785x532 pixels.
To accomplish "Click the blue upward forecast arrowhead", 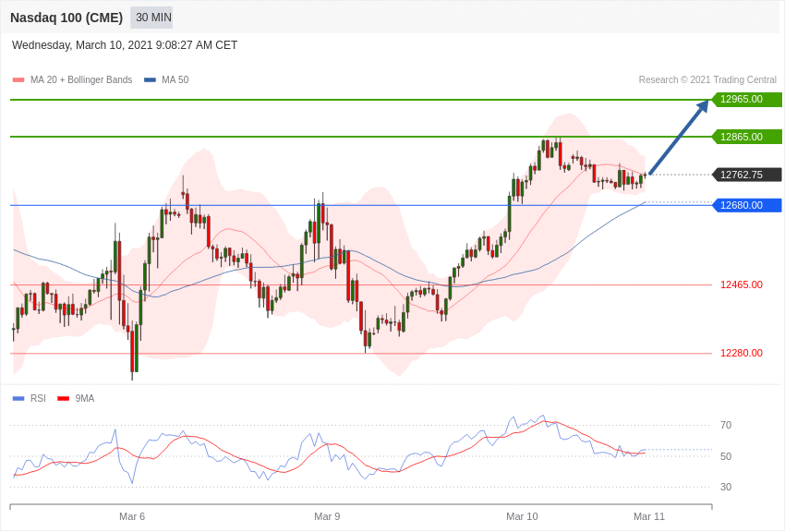I will click(703, 106).
